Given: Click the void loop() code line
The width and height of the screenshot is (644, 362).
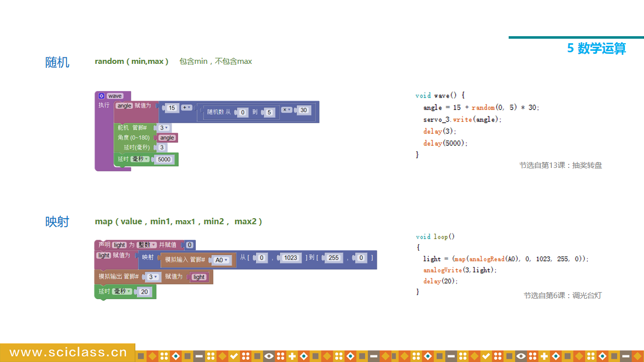Looking at the screenshot, I should click(435, 237).
